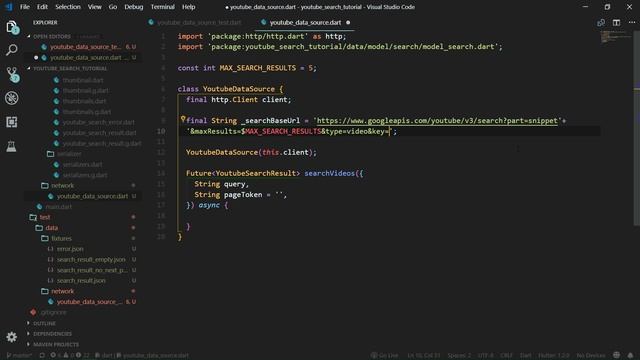Click the lightbulb quick-fix icon on line 9
The width and height of the screenshot is (640, 360).
(183, 119)
